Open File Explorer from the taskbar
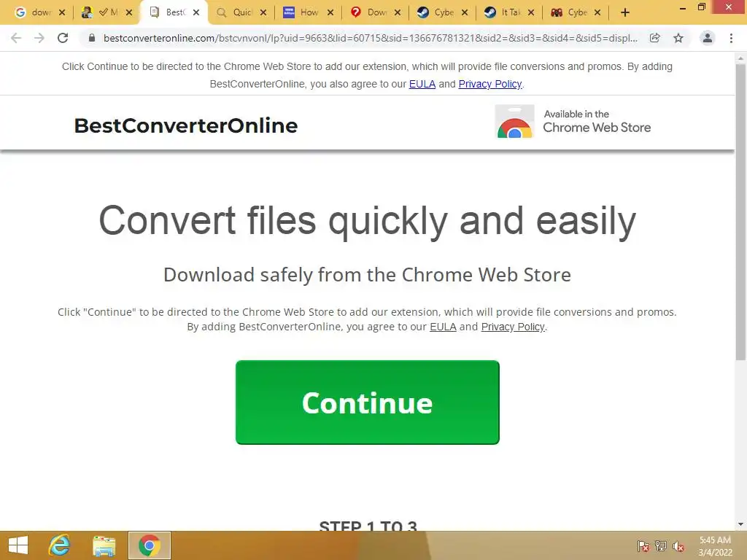747x560 pixels. point(104,545)
